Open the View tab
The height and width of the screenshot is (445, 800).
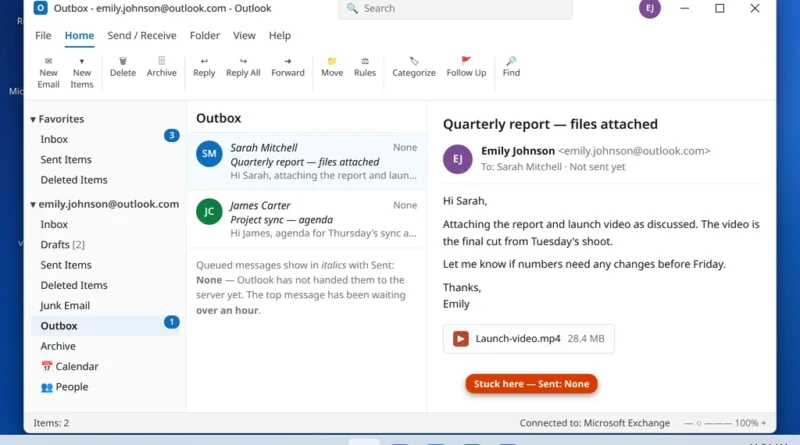click(244, 35)
